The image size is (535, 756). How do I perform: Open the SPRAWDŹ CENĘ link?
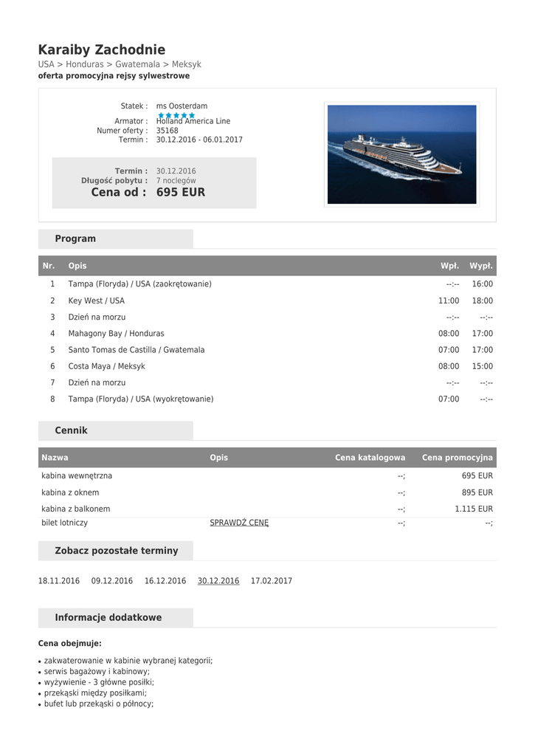click(239, 523)
